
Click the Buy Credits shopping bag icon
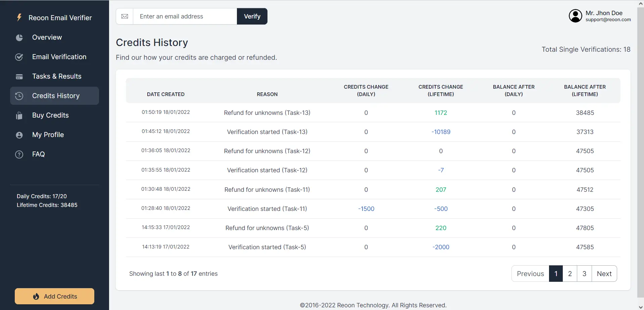19,116
